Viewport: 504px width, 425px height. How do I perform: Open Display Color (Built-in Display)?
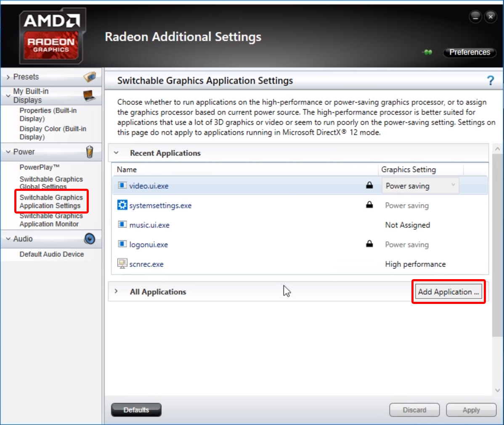point(53,133)
